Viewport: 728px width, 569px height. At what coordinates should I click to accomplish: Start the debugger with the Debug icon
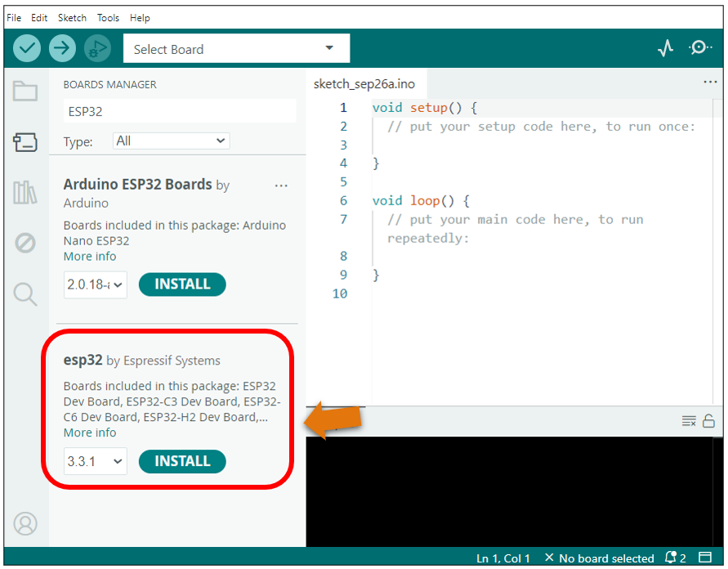click(x=97, y=48)
